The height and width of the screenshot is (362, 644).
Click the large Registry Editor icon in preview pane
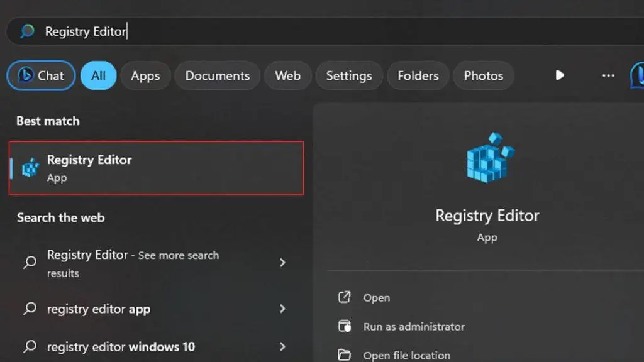(x=490, y=157)
